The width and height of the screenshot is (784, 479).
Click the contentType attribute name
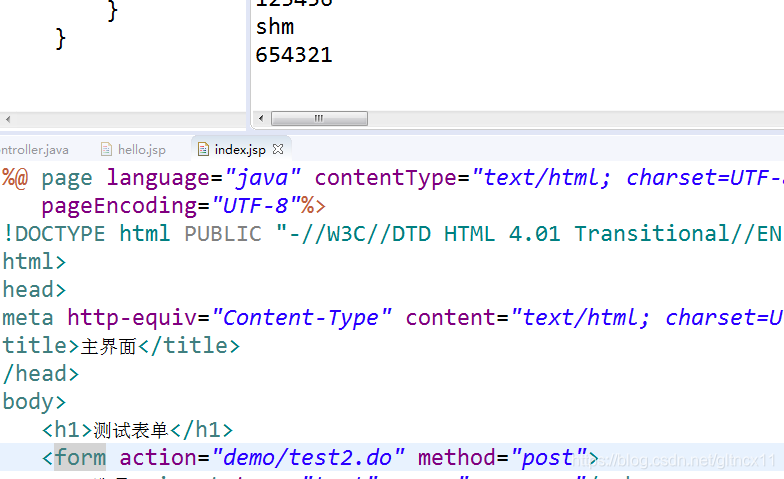(x=386, y=178)
